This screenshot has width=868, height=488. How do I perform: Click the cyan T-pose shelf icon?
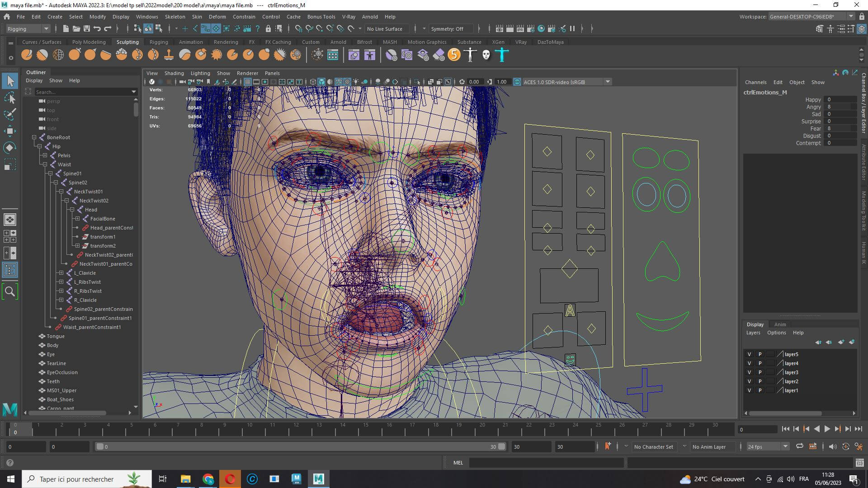(x=502, y=55)
